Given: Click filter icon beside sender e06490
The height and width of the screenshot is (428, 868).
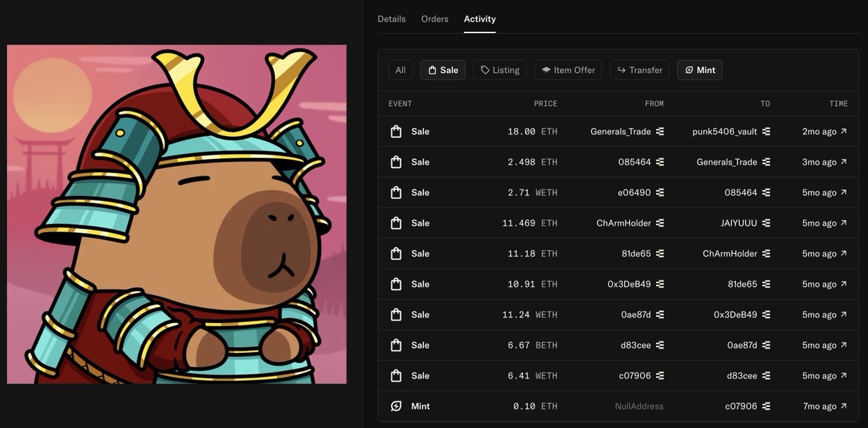Looking at the screenshot, I should pos(660,192).
